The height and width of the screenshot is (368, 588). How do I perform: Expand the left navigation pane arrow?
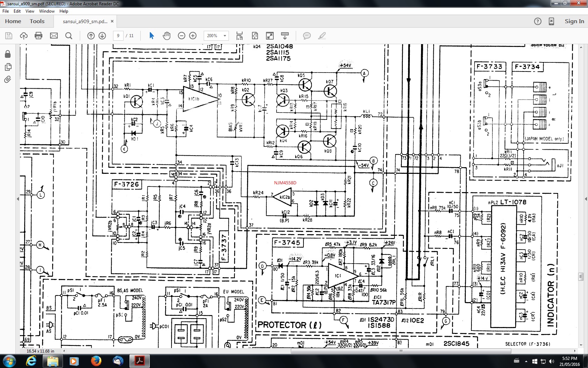pos(18,199)
